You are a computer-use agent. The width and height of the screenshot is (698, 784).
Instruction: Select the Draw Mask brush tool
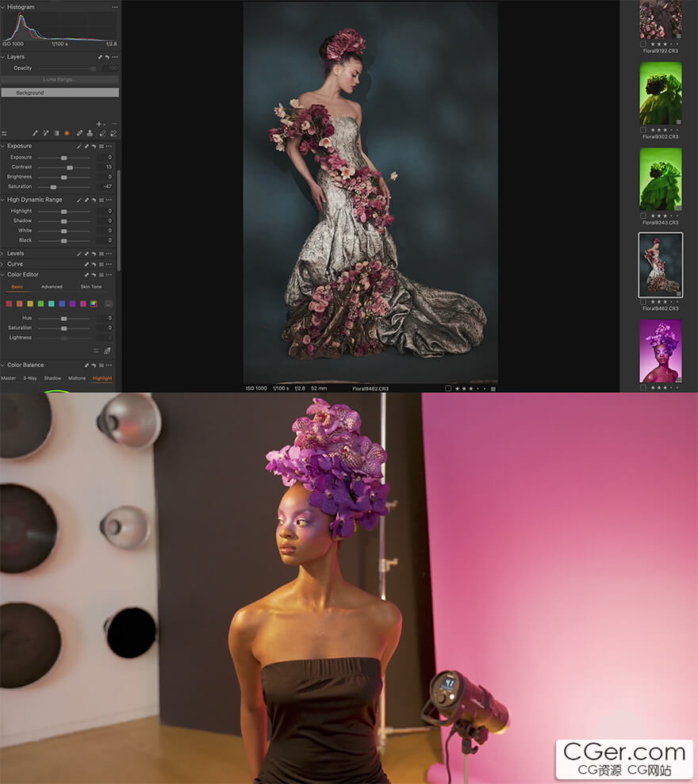[x=35, y=133]
